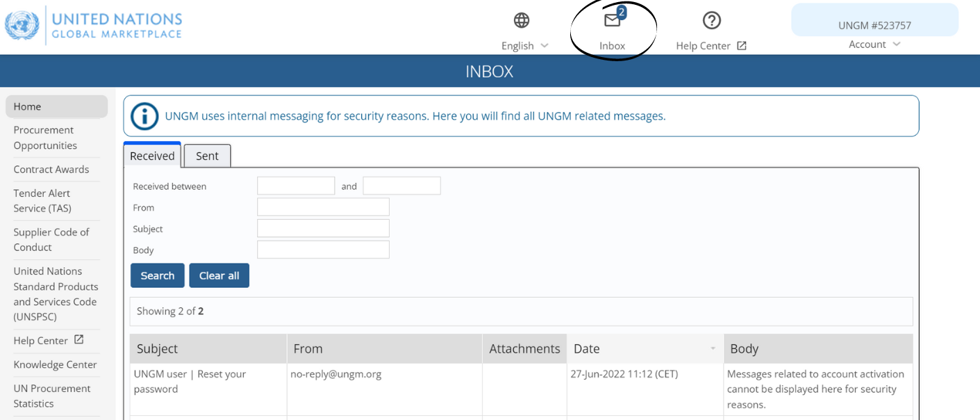Switch to the Sent tab
The width and height of the screenshot is (980, 420).
[207, 156]
